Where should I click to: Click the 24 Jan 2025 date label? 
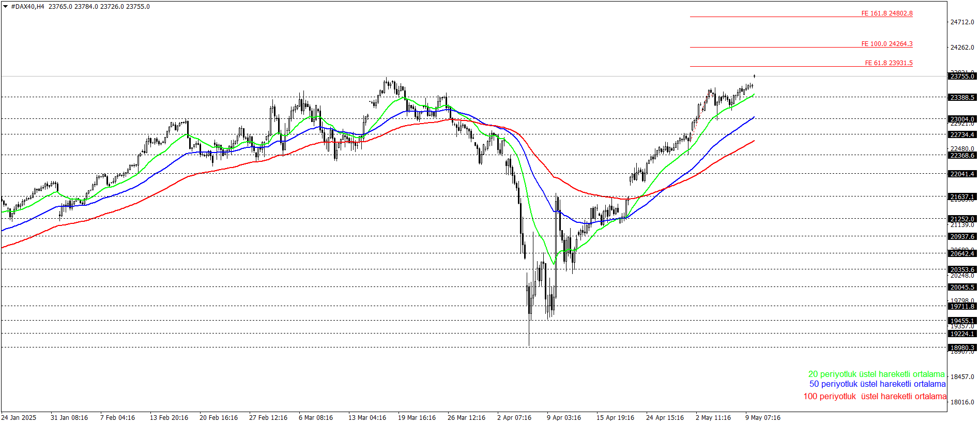point(19,418)
